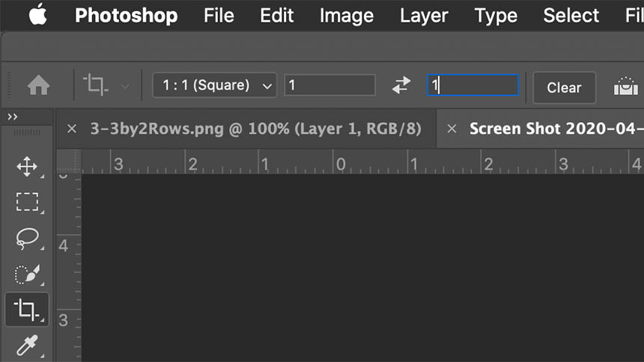Screen dimensions: 644x362
Task: Select the Lasso tool
Action: click(27, 238)
